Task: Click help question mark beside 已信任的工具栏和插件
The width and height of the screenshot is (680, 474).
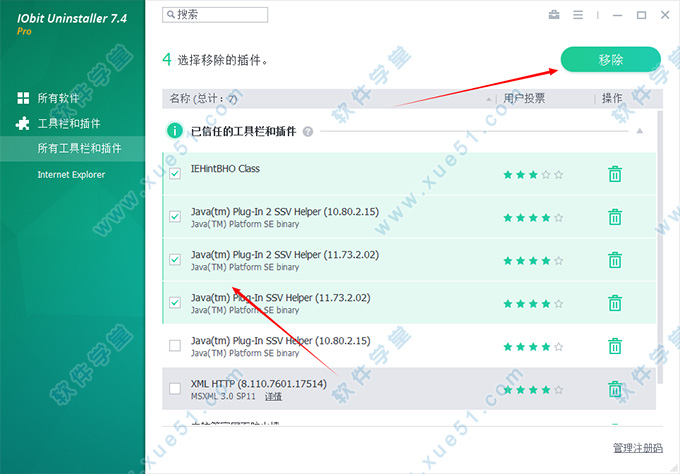Action: pyautogui.click(x=308, y=131)
